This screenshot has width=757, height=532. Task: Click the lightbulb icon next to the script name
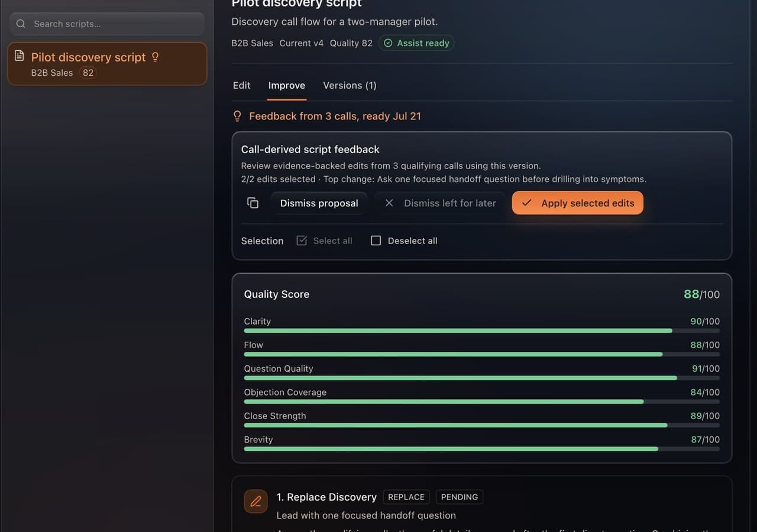[156, 57]
